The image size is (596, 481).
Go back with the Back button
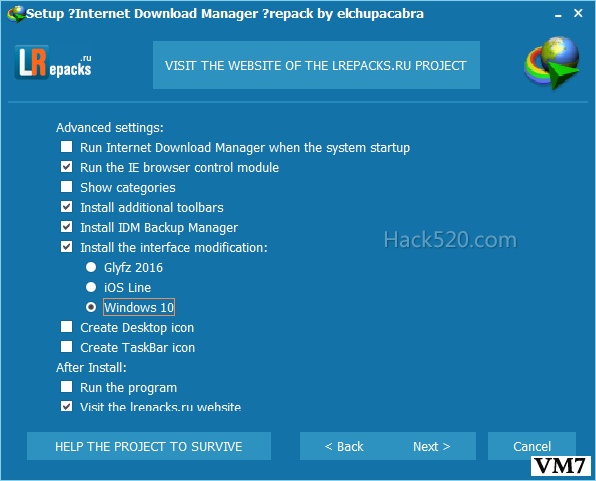click(344, 446)
